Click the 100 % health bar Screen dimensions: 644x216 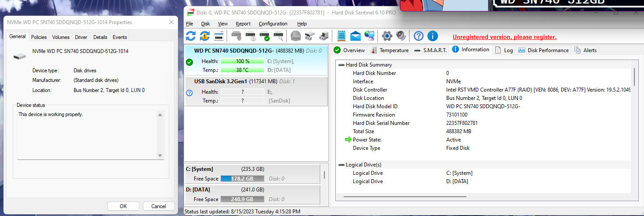tap(242, 61)
